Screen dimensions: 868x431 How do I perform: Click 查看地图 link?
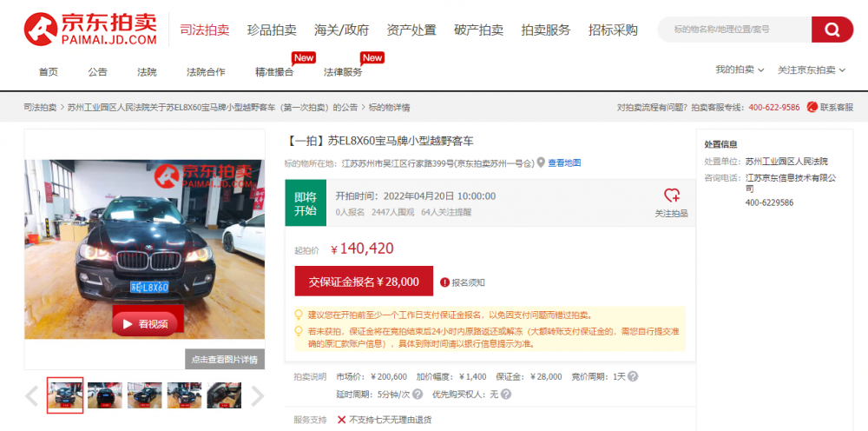point(565,162)
